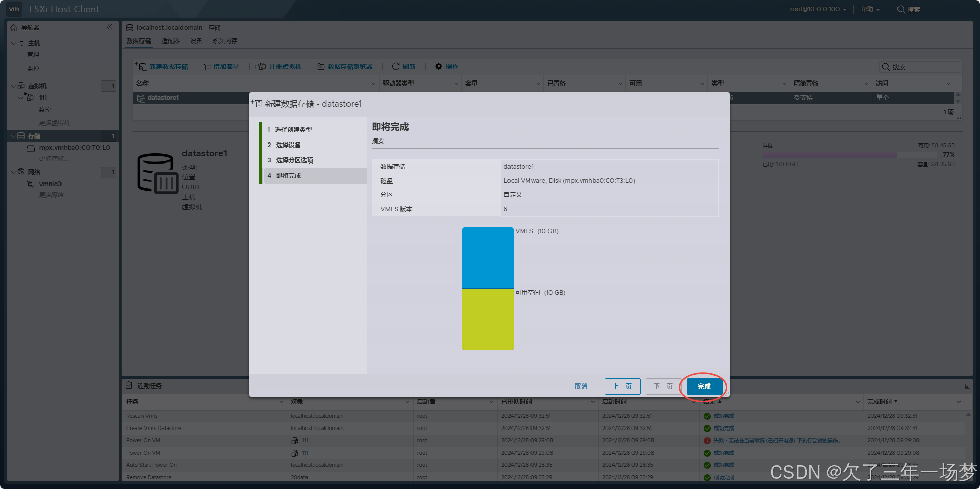Click the Register VM toolbar icon

coord(260,66)
